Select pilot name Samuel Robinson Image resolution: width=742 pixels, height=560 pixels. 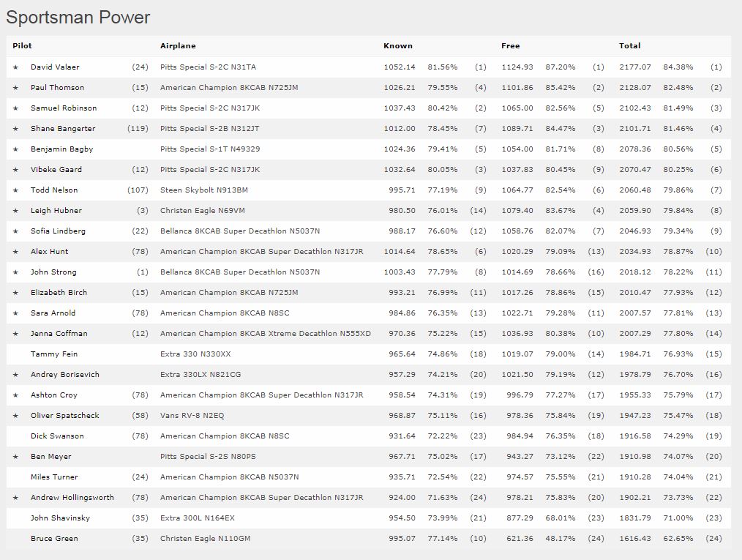tap(64, 108)
